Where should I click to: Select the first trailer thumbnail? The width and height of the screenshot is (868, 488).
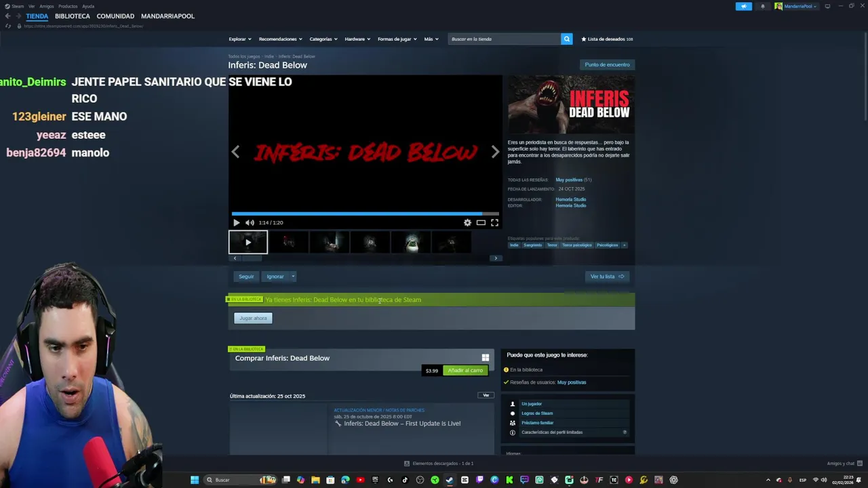click(x=248, y=242)
